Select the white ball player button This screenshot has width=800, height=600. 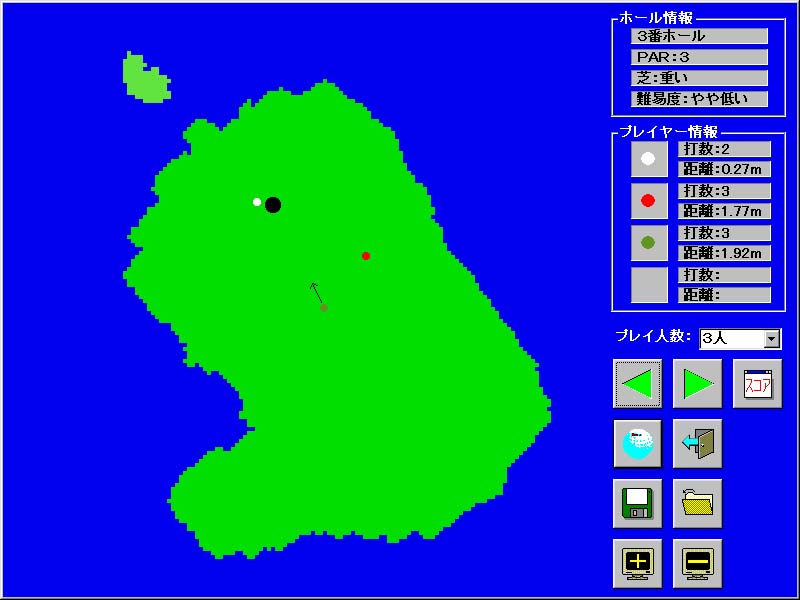tap(648, 159)
